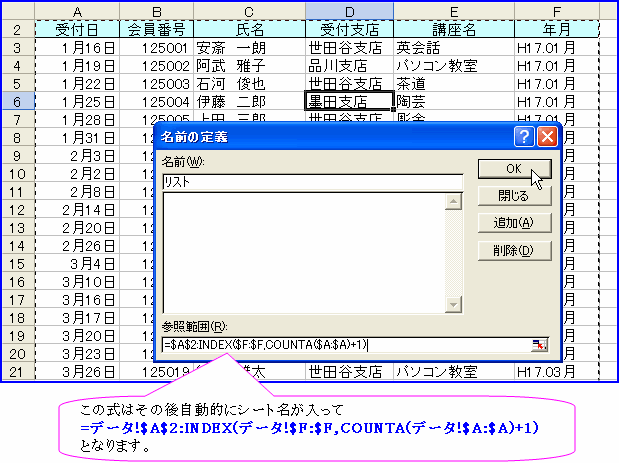Viewport: 619px width, 463px height.
Task: Click cell with 石河 俊也
Action: pos(249,84)
